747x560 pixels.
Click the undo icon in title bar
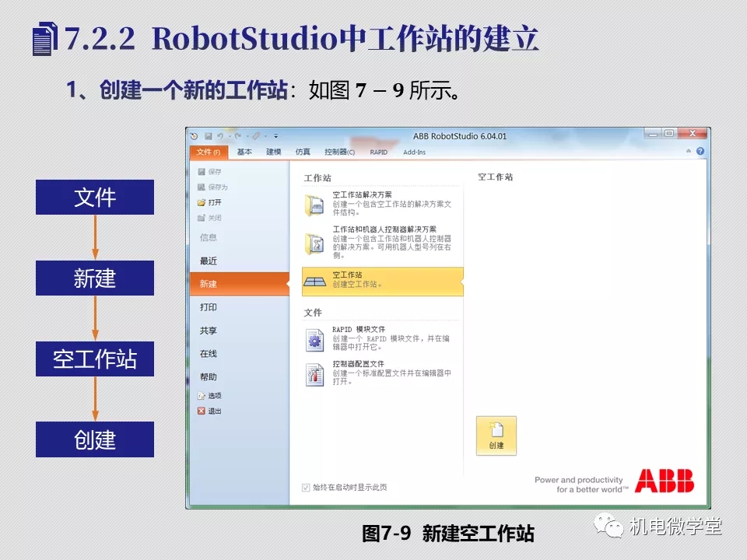[x=220, y=136]
